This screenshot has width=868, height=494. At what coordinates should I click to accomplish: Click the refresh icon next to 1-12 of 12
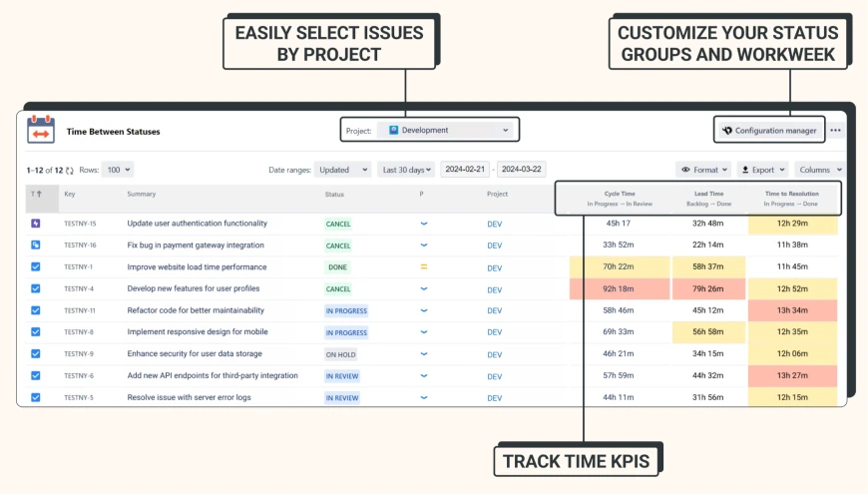[70, 171]
